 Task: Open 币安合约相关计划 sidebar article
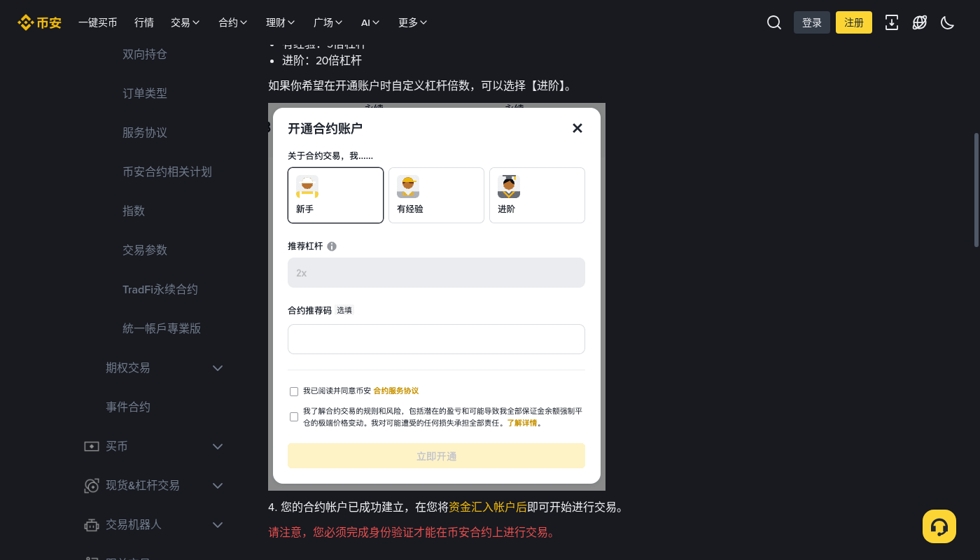pos(167,171)
